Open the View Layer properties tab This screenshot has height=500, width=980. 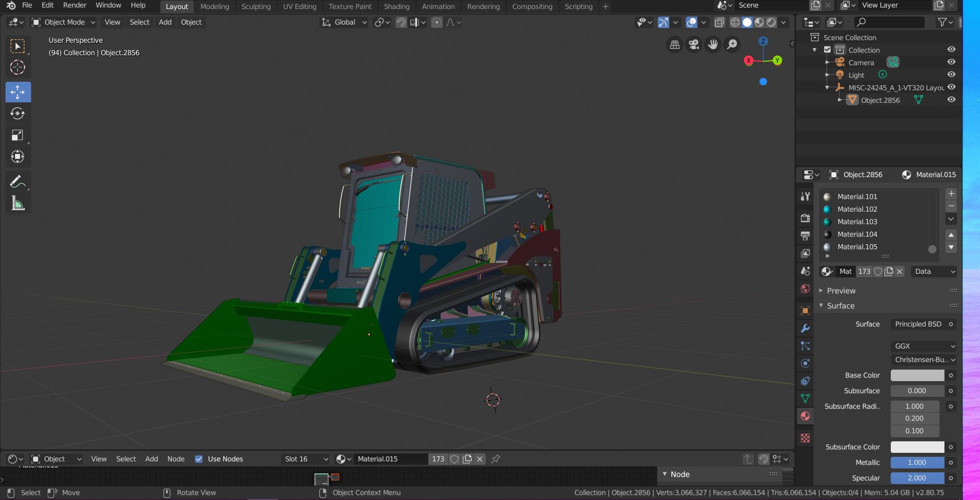coord(805,253)
